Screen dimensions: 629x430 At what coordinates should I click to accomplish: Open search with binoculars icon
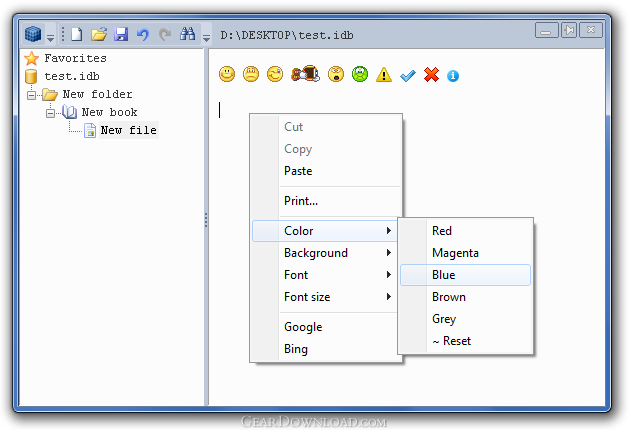click(187, 34)
